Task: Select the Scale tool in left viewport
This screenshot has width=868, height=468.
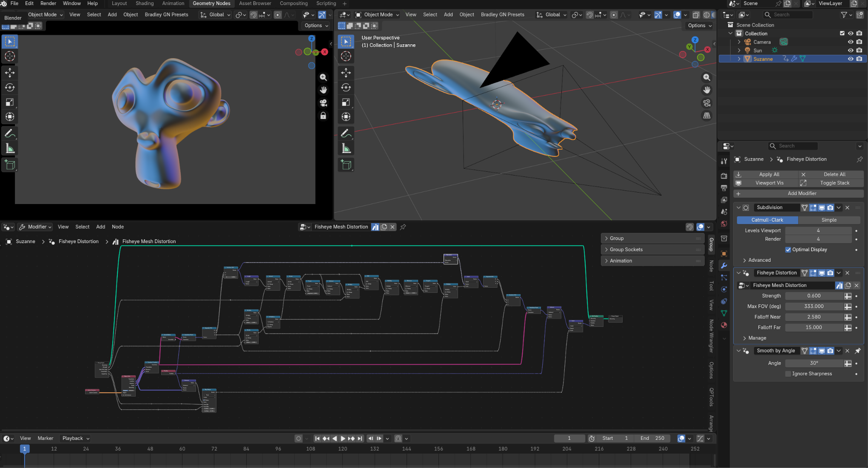Action: tap(10, 102)
